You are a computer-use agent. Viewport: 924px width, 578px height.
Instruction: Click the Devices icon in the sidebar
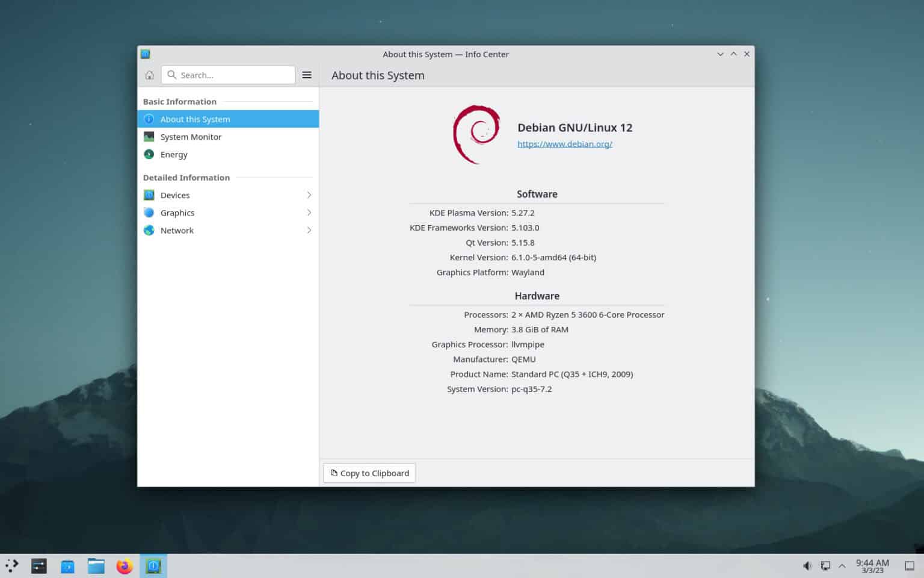(x=149, y=194)
